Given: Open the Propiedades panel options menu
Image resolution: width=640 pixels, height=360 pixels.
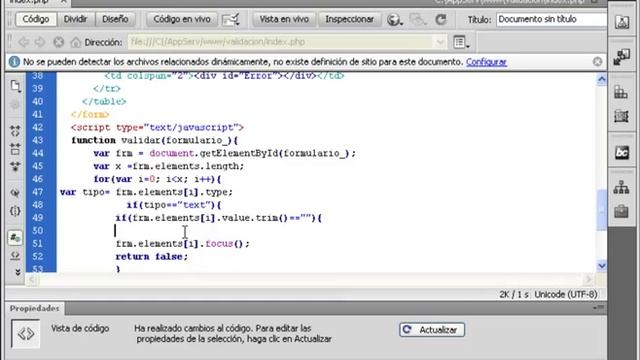Looking at the screenshot, I should pos(599,308).
